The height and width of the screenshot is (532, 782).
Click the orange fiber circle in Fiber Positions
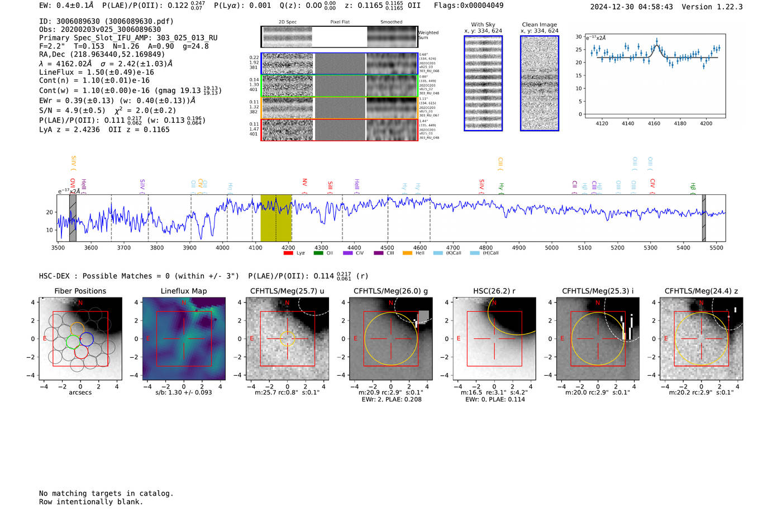(77, 329)
